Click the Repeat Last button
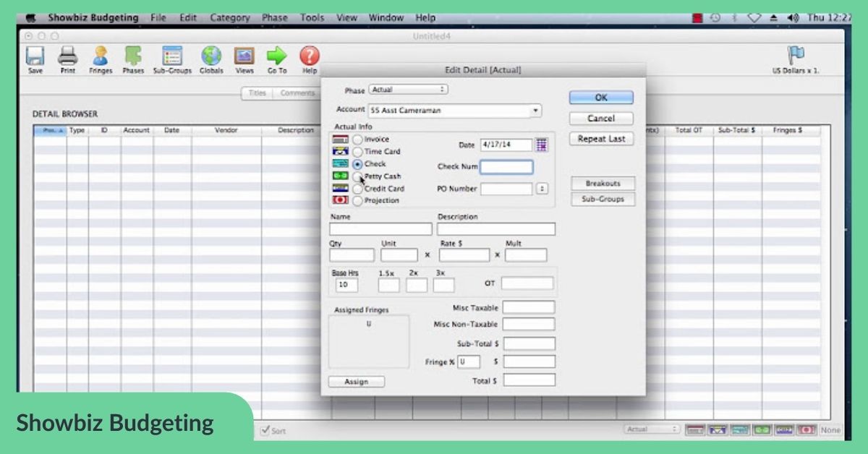Screen dimensions: 868x454 coord(601,139)
